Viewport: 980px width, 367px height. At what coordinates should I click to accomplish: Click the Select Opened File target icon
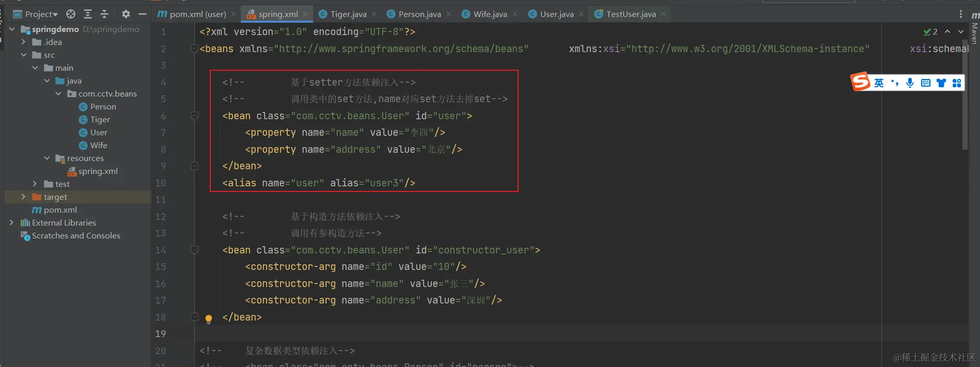point(71,14)
